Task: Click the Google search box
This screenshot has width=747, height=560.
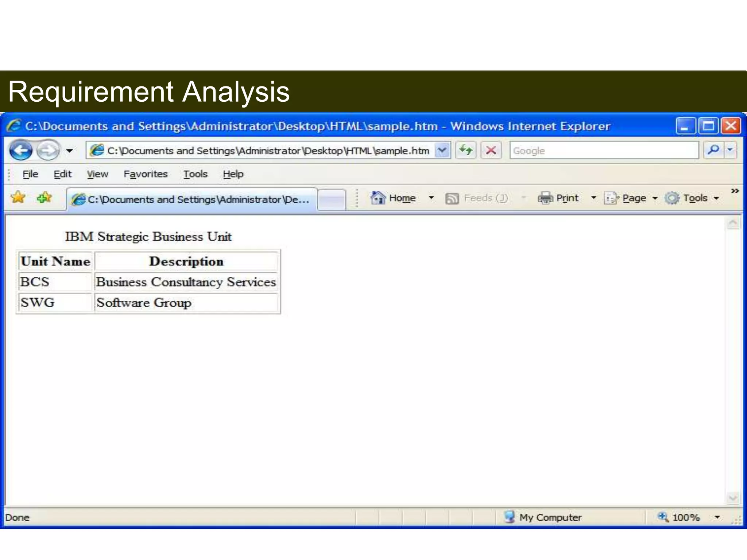Action: point(604,151)
